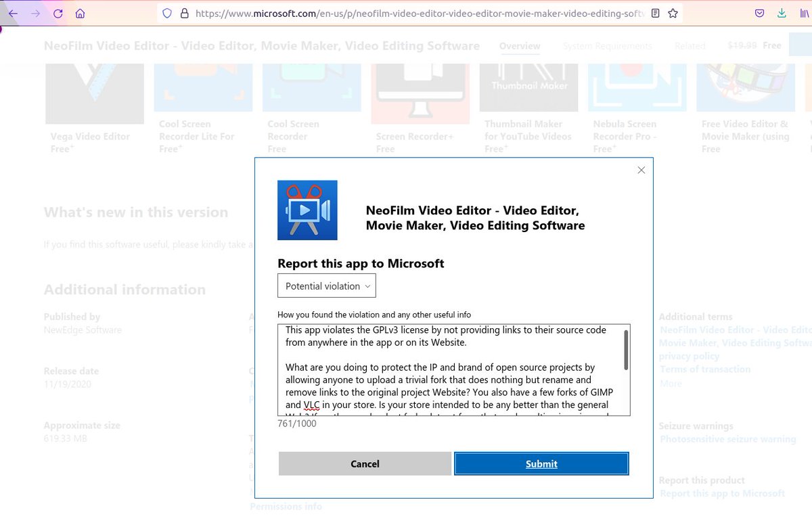This screenshot has height=521, width=812.
Task: Click the address bar URL
Action: click(420, 13)
